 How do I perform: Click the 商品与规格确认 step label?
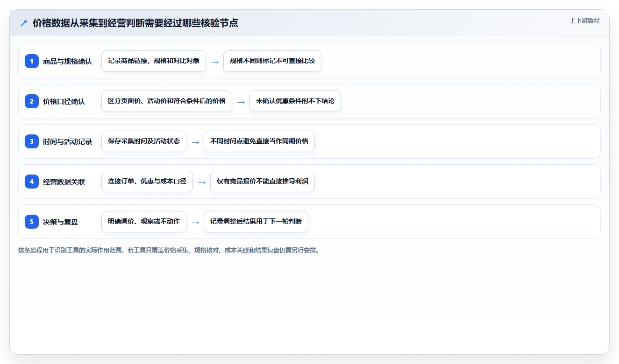[x=67, y=61]
